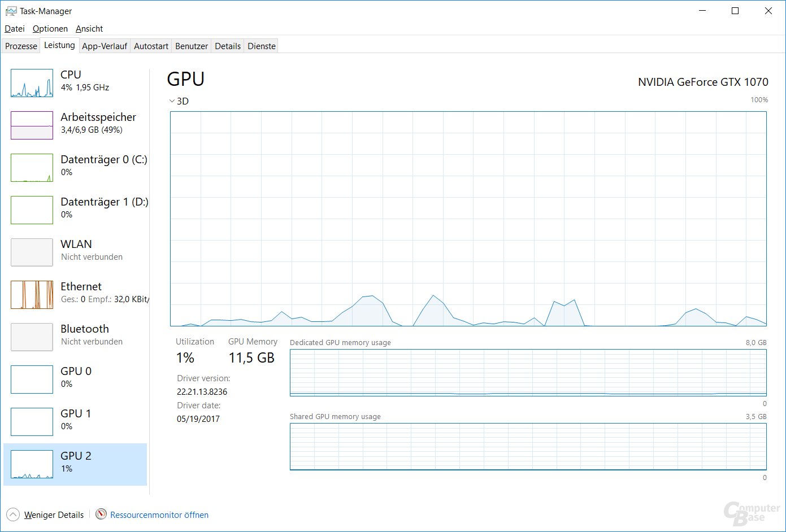Image resolution: width=786 pixels, height=532 pixels.
Task: Maximize the Task-Manager window
Action: pos(735,11)
